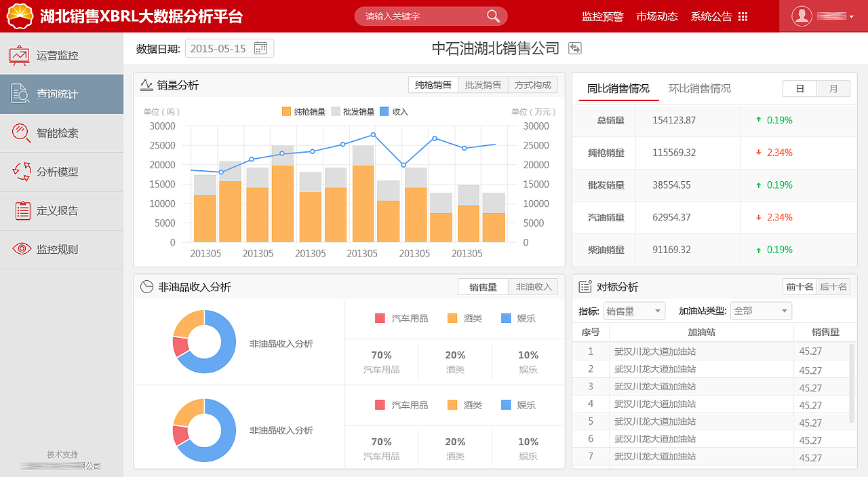Open 查询统计 in the sidebar
The width and height of the screenshot is (868, 477).
tap(62, 94)
